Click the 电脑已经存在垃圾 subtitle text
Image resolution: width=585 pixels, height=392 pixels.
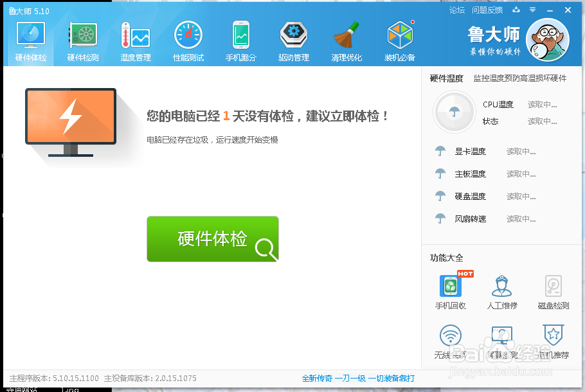click(212, 140)
